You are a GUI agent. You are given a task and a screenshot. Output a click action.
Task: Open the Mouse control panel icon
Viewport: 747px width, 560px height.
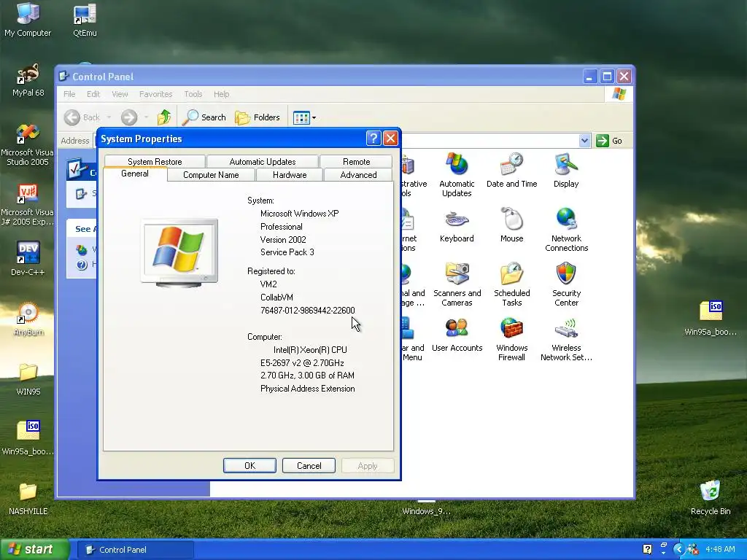[511, 225]
